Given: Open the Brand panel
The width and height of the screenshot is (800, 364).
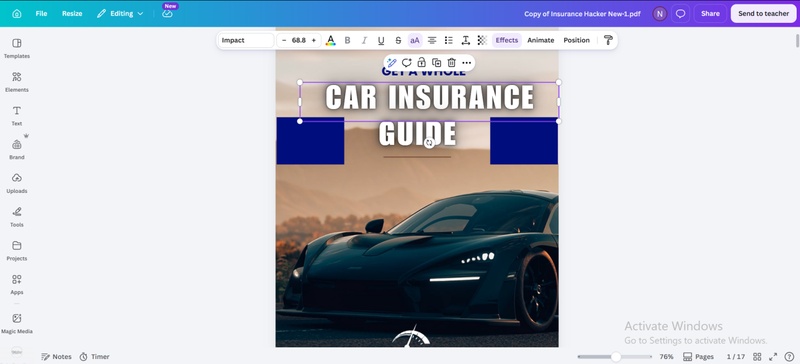Looking at the screenshot, I should click(17, 150).
